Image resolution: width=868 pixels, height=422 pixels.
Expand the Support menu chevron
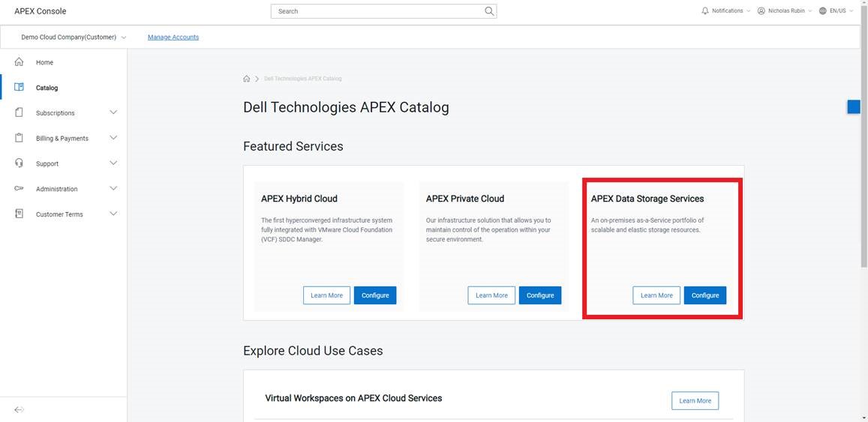(113, 163)
